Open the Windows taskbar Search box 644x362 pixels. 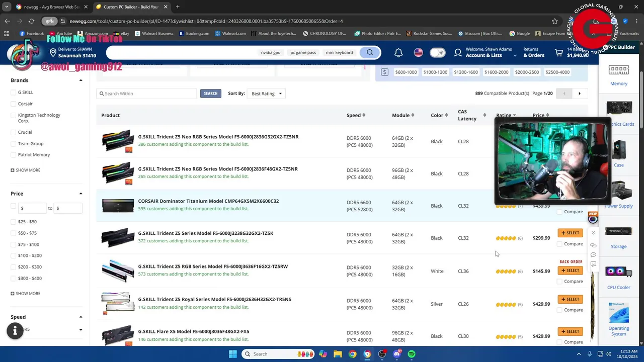point(278,354)
